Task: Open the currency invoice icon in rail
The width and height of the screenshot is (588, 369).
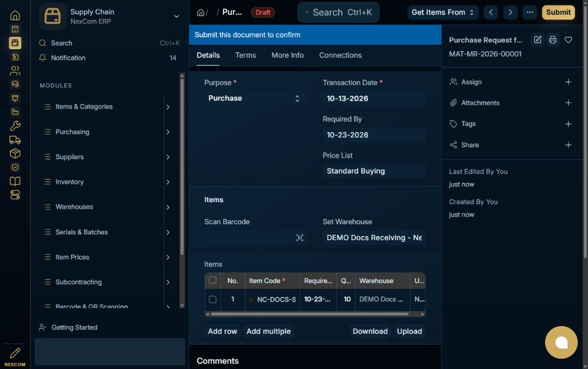Action: [x=15, y=57]
